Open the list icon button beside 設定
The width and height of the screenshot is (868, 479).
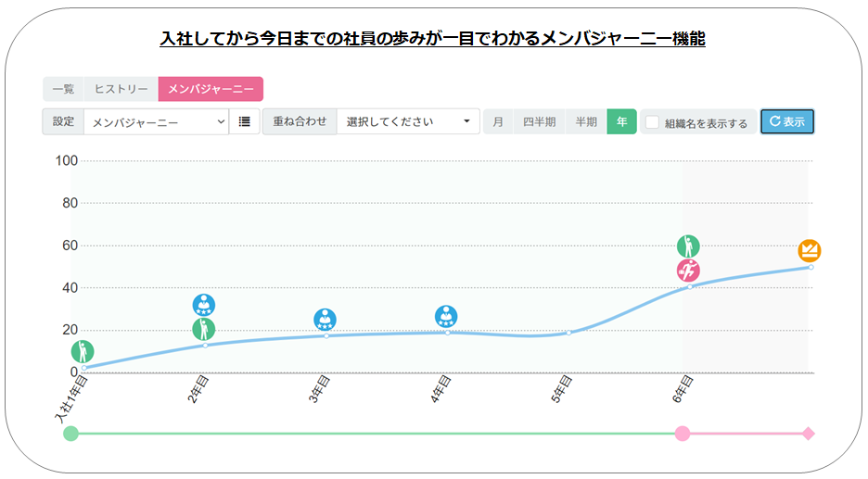pyautogui.click(x=245, y=121)
